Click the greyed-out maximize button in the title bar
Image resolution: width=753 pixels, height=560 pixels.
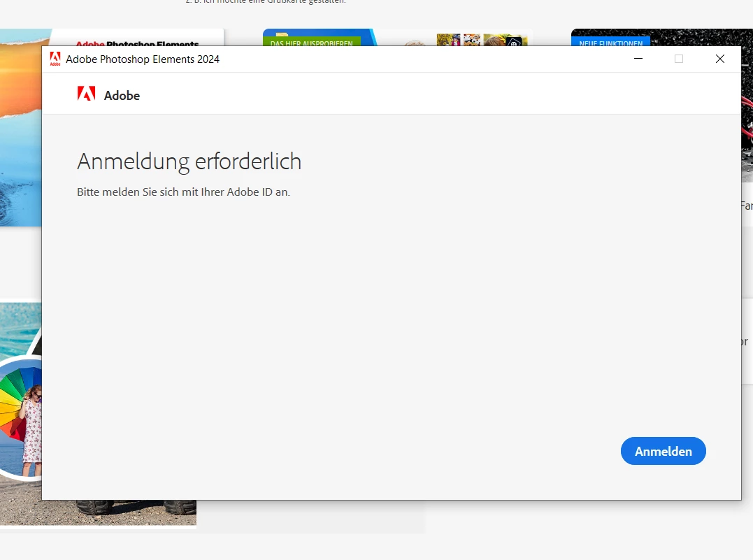click(x=679, y=59)
